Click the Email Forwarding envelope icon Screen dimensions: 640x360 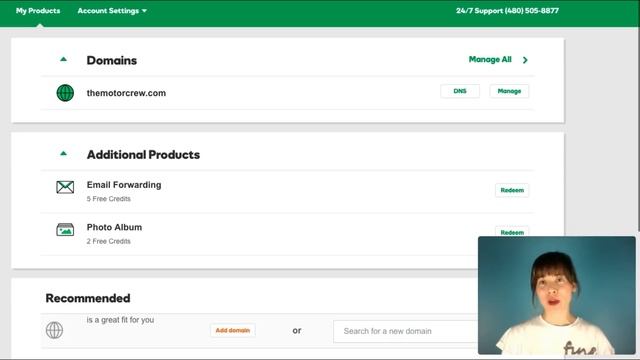(65, 187)
